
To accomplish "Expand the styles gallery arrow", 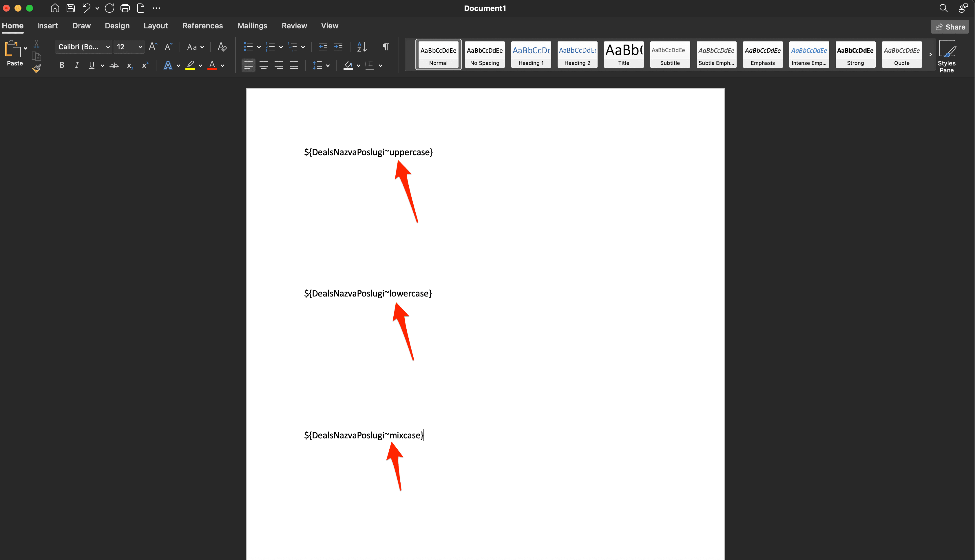I will pyautogui.click(x=930, y=55).
